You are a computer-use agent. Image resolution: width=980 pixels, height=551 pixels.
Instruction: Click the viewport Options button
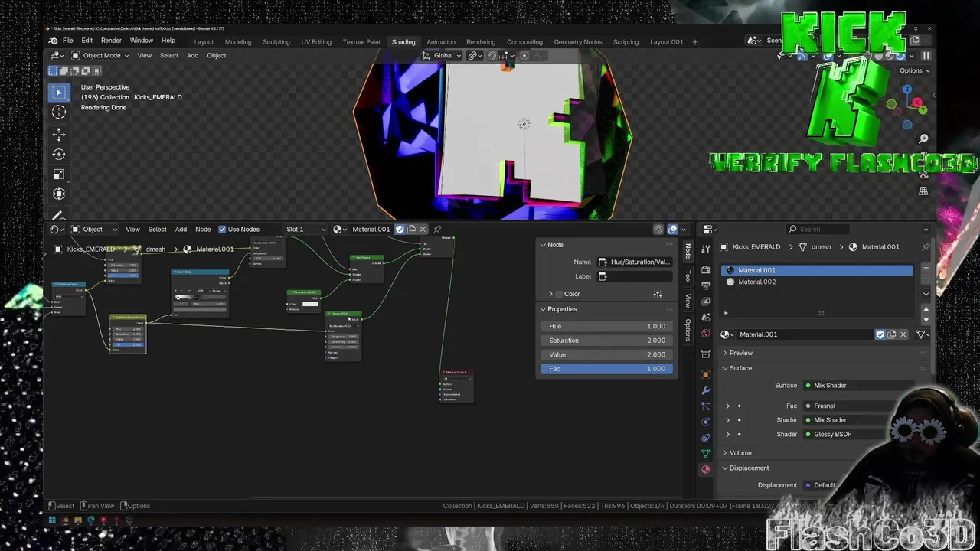click(915, 70)
